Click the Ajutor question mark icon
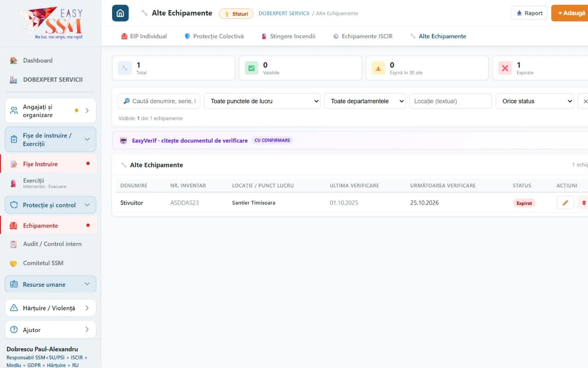The height and width of the screenshot is (368, 588). [x=14, y=330]
